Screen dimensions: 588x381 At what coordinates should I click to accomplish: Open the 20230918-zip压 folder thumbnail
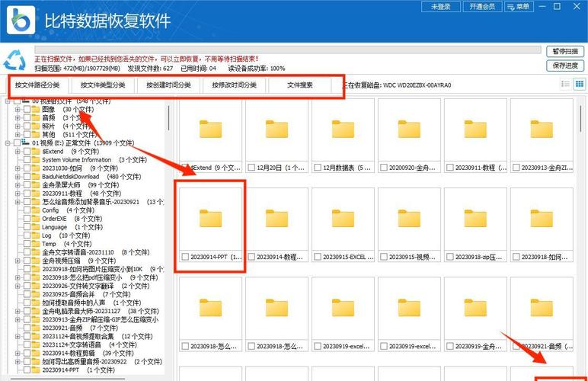pyautogui.click(x=475, y=219)
